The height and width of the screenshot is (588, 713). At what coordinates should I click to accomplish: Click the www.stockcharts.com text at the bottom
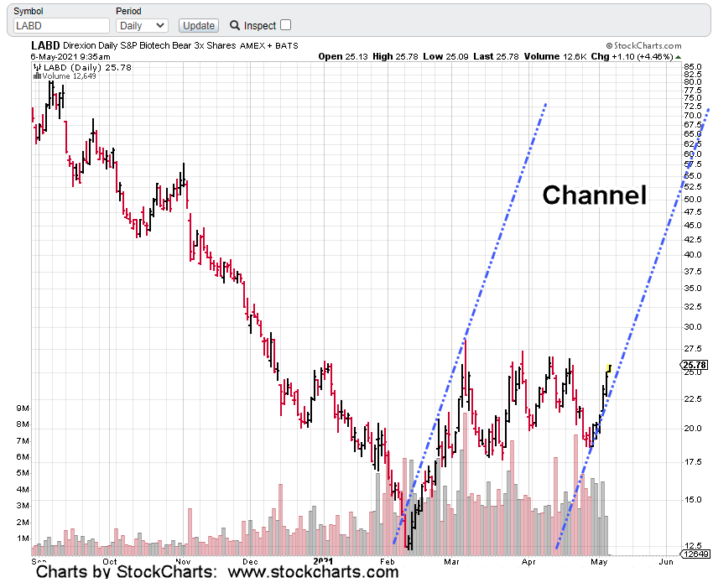314,572
